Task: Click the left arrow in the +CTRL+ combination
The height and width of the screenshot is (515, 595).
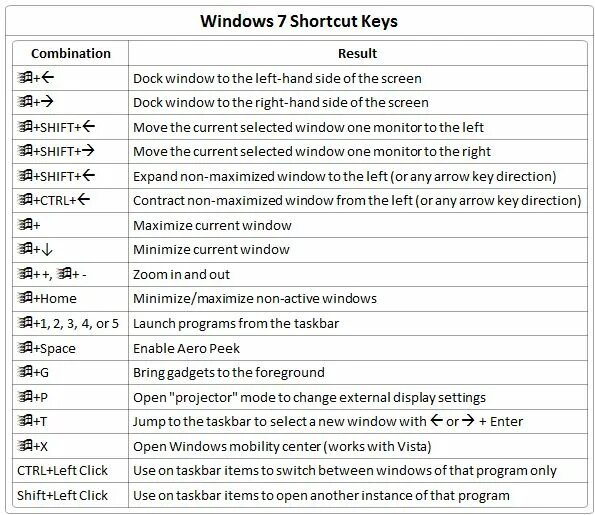Action: [x=83, y=199]
